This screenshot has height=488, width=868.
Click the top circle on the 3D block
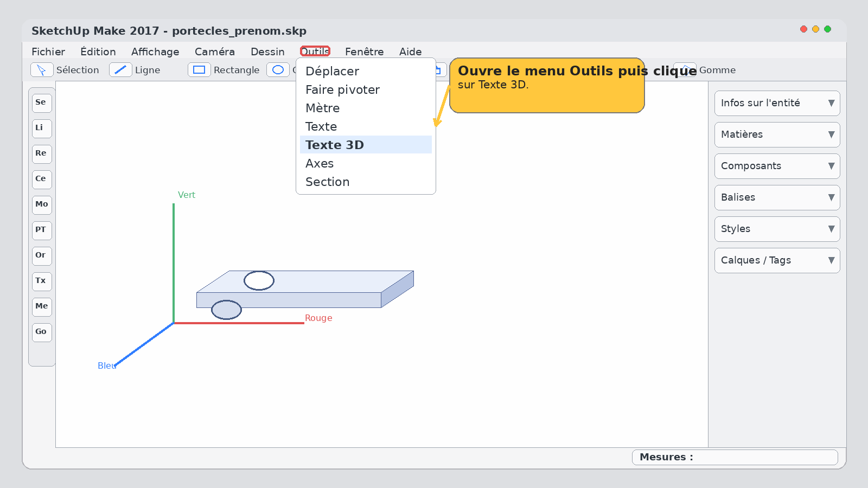click(259, 281)
